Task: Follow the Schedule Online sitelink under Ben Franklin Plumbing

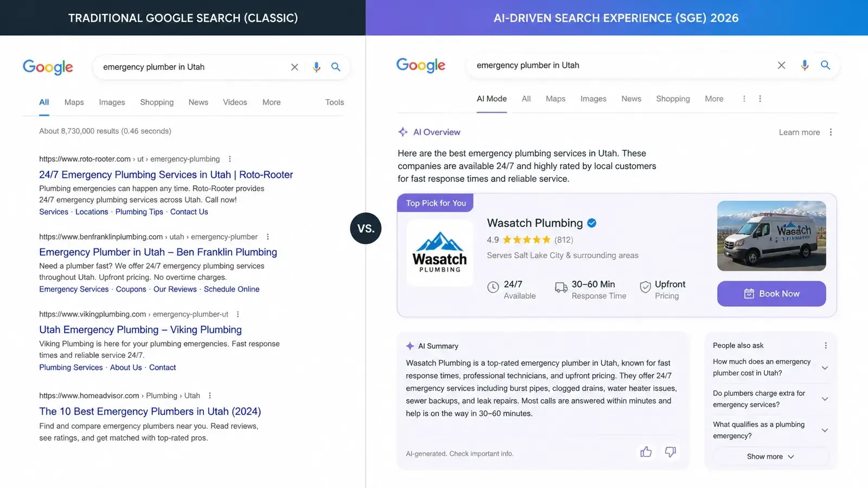Action: 232,289
